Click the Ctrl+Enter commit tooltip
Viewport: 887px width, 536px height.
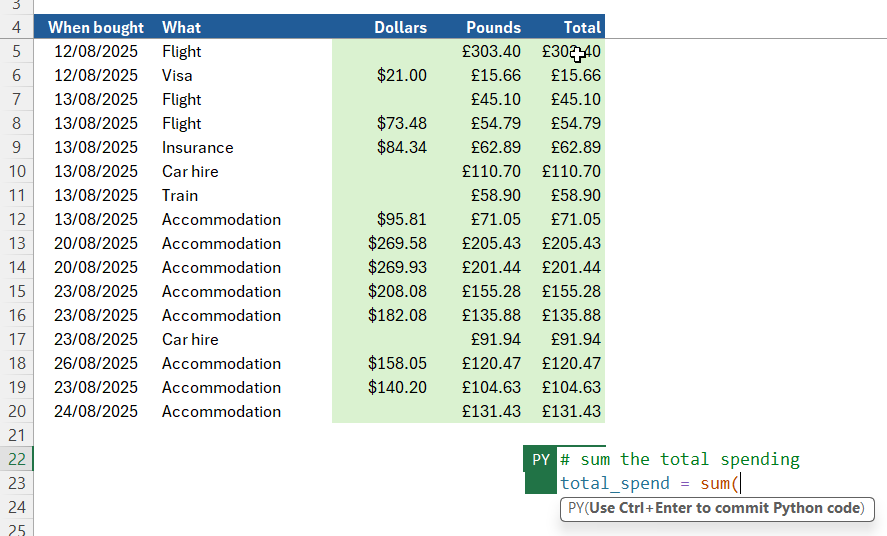[x=716, y=508]
